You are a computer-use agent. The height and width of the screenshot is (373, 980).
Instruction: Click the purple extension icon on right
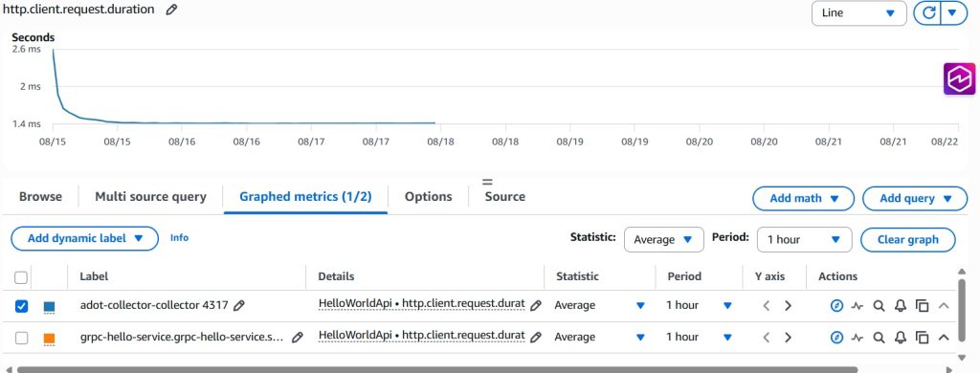pyautogui.click(x=959, y=78)
